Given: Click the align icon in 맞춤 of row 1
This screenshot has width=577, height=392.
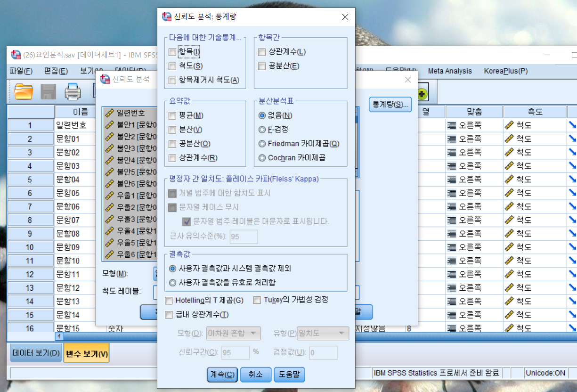Looking at the screenshot, I should pos(452,125).
